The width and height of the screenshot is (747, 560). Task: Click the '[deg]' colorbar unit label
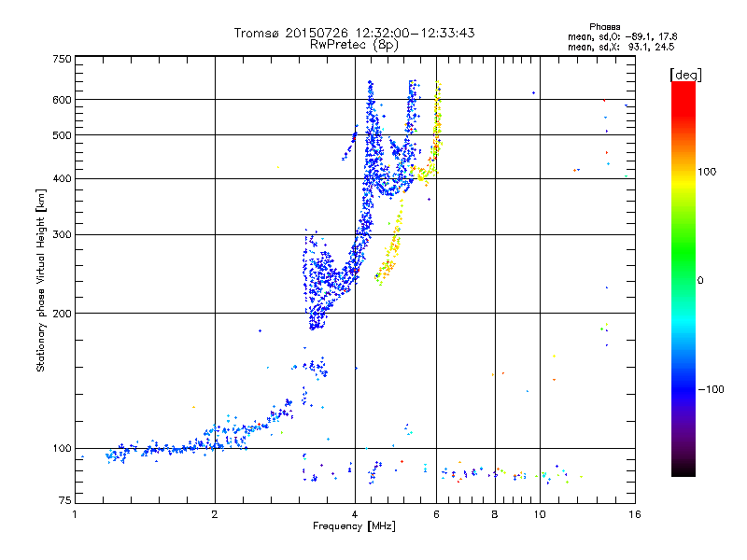click(x=685, y=75)
